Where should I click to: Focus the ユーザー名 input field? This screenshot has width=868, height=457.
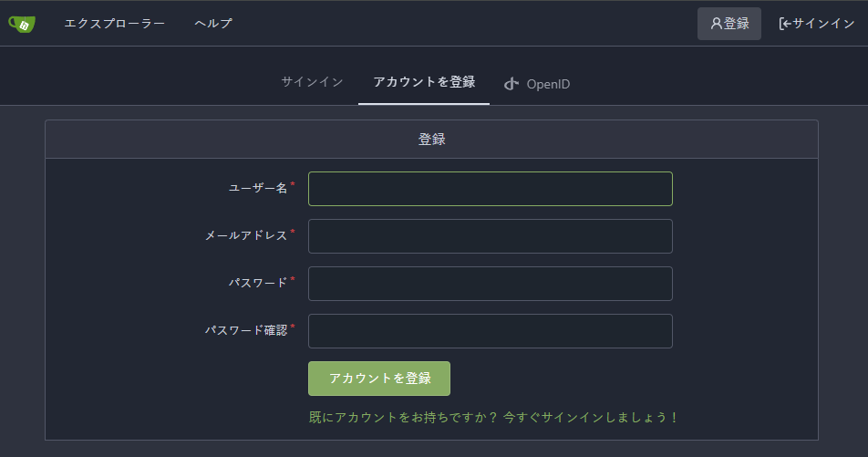pyautogui.click(x=491, y=189)
